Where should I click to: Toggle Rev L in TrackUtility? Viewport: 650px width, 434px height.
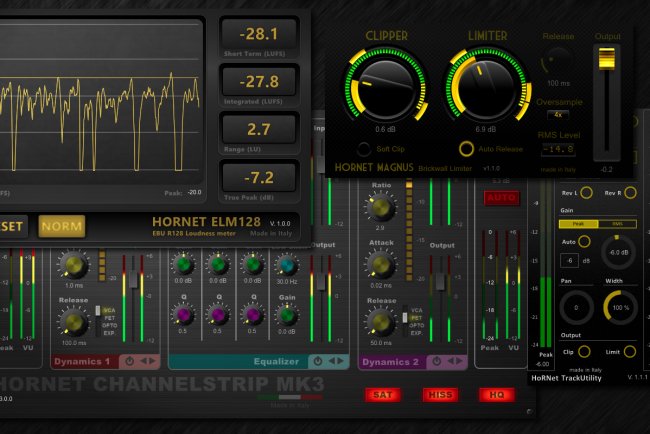coord(586,193)
